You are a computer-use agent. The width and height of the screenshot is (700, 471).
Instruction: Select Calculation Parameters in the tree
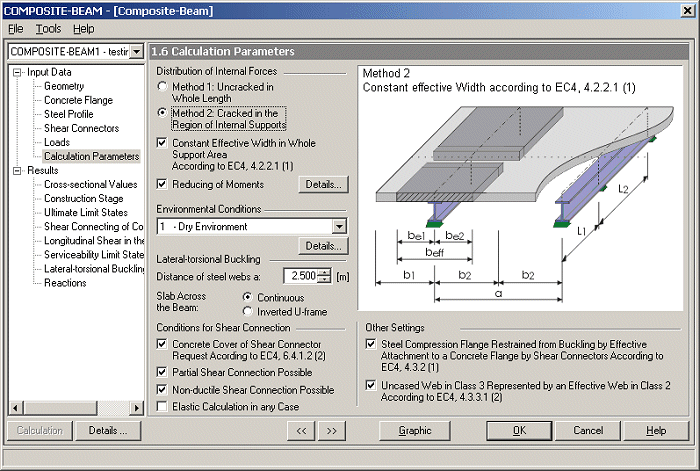[92, 156]
